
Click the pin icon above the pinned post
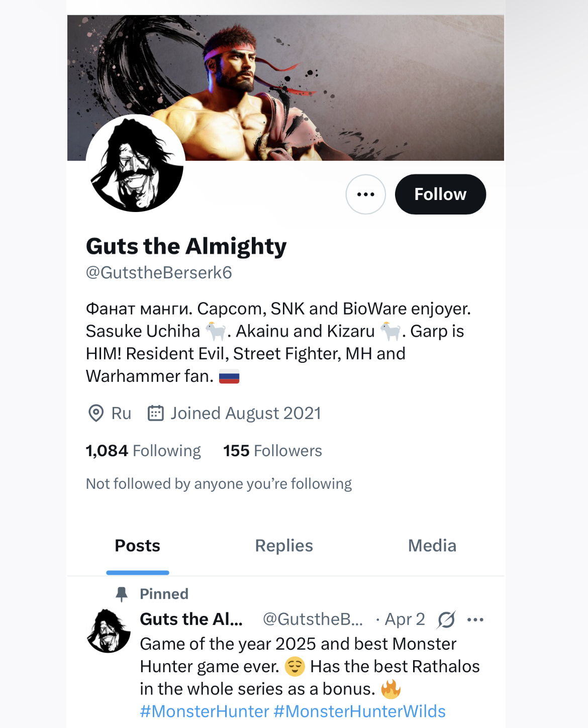[122, 594]
